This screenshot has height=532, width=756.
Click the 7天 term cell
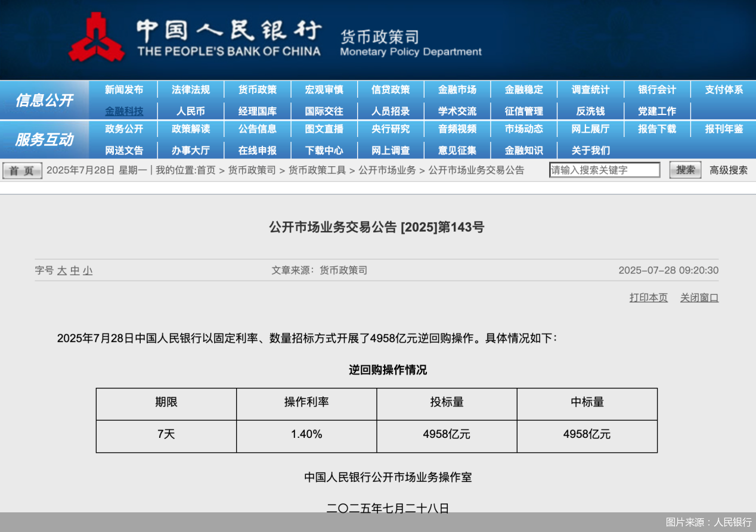pyautogui.click(x=166, y=436)
